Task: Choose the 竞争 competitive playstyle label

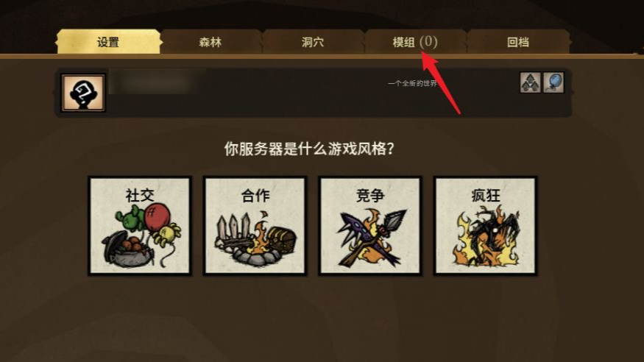Action: pos(370,196)
